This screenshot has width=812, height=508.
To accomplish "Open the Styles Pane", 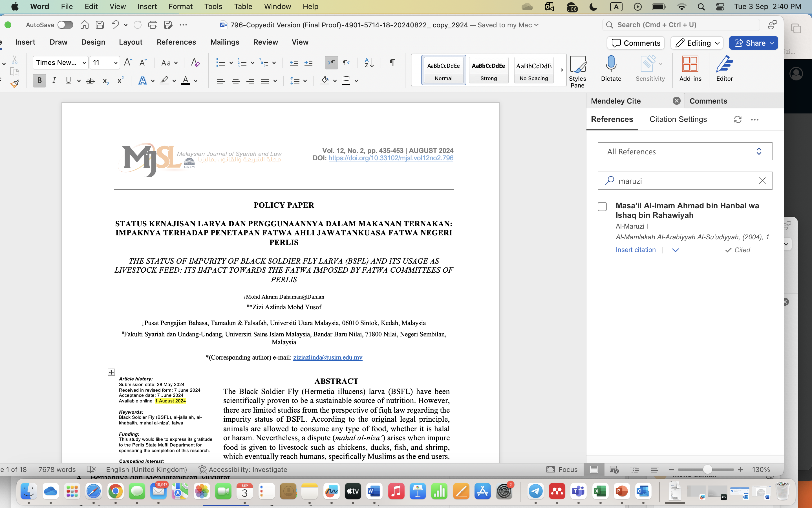I will click(577, 72).
